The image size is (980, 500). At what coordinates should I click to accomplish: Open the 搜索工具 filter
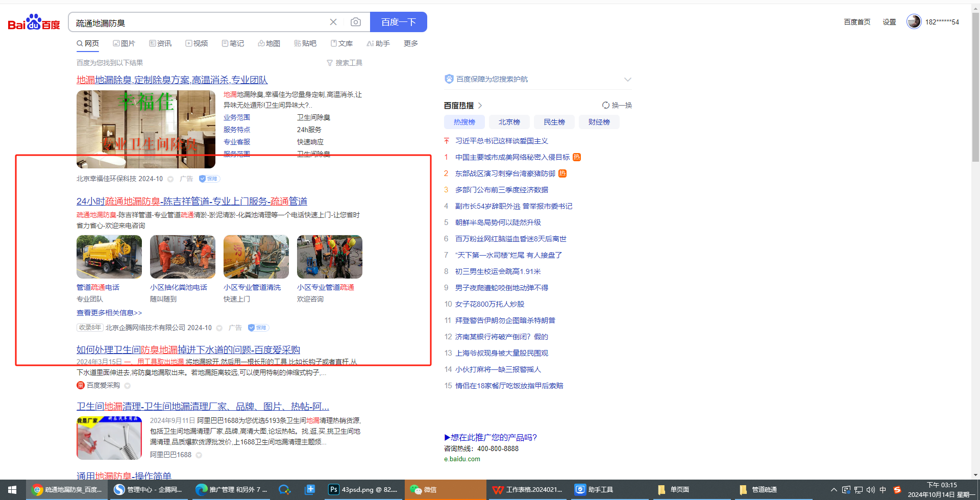[x=345, y=63]
